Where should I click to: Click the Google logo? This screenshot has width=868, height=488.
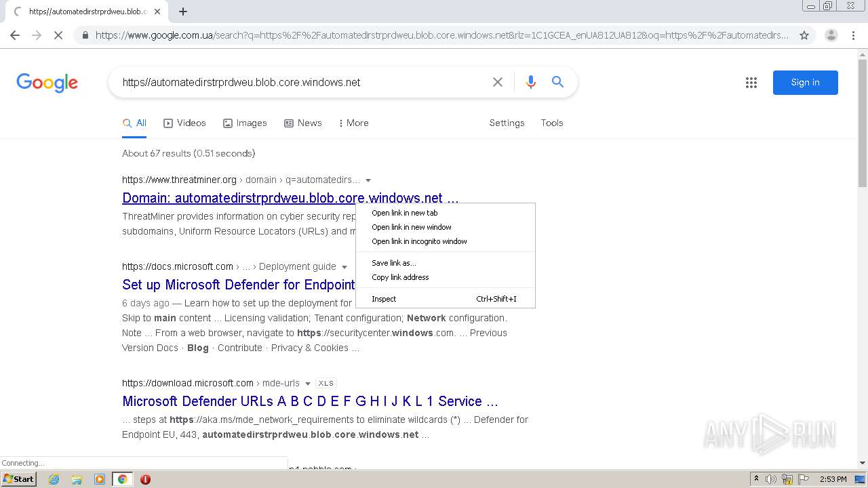[47, 83]
